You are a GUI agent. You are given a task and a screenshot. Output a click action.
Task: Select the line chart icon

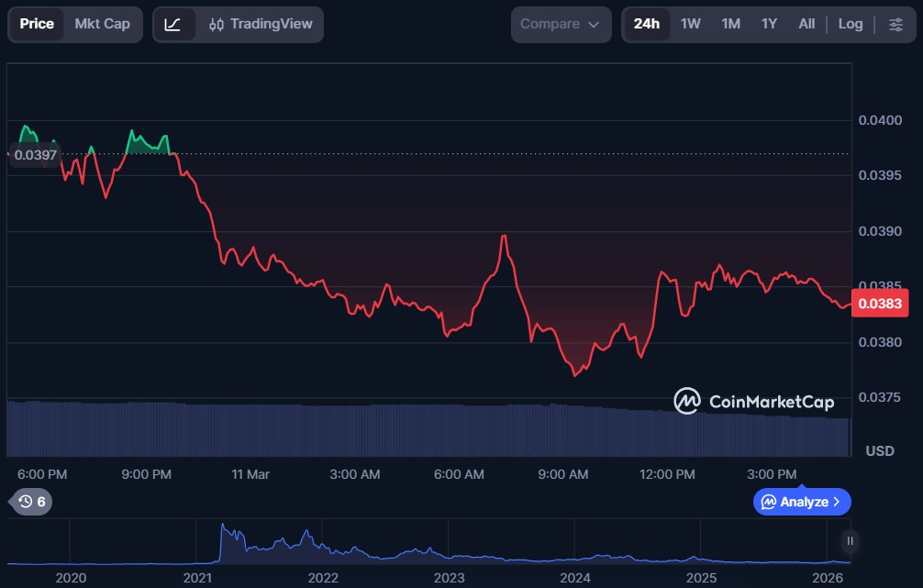click(x=173, y=25)
